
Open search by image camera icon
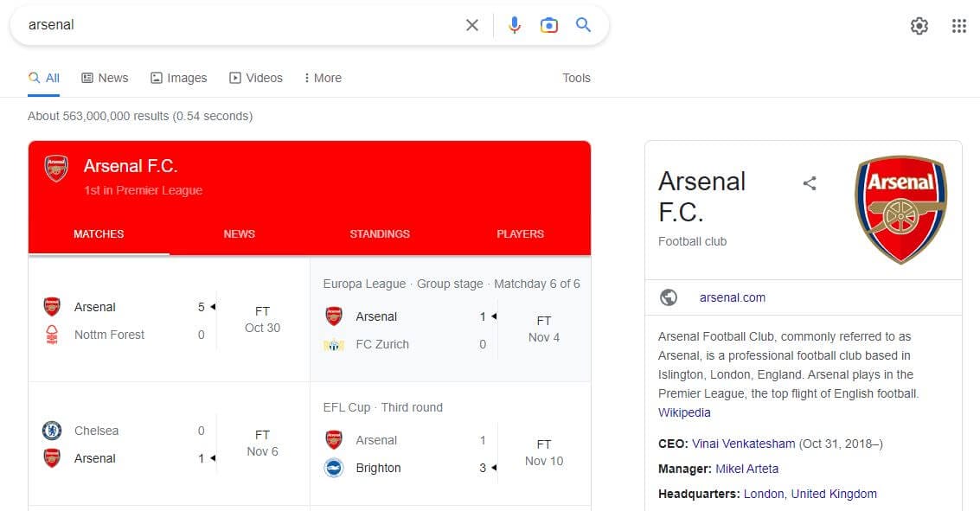coord(548,25)
